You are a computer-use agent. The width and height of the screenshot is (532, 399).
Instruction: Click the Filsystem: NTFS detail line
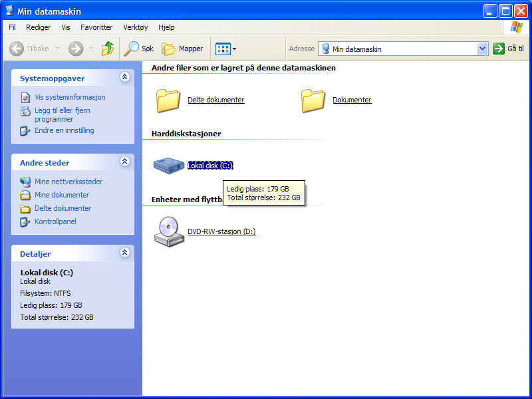pyautogui.click(x=45, y=293)
